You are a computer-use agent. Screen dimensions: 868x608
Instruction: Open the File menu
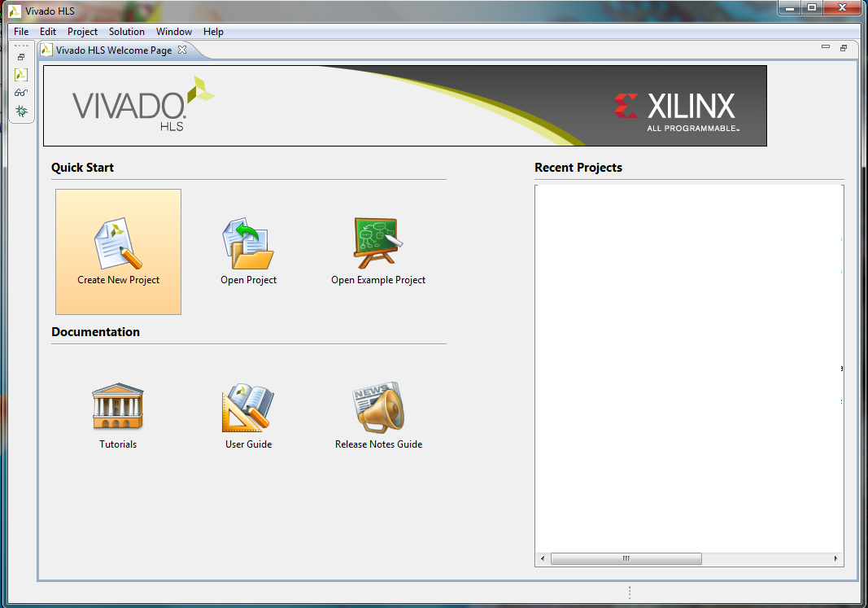[x=21, y=32]
